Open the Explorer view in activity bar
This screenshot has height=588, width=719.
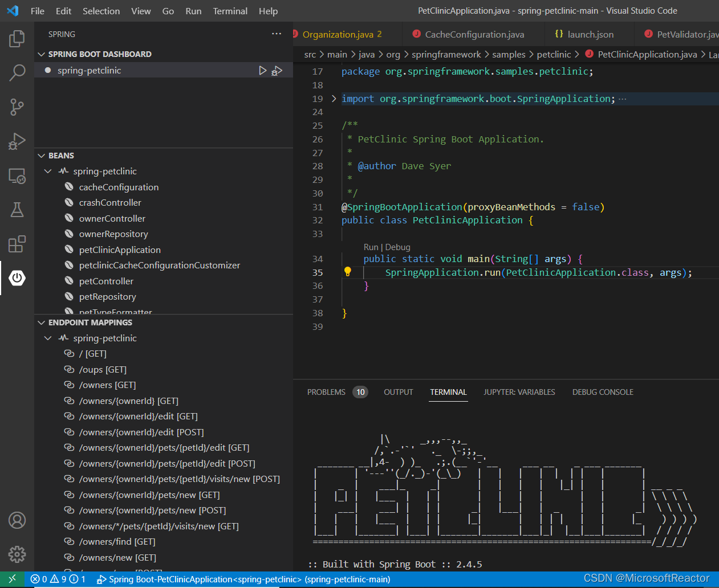click(x=17, y=39)
